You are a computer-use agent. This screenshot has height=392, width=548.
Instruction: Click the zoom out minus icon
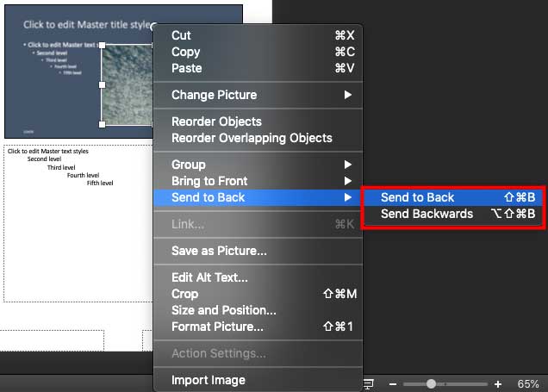[x=394, y=383]
